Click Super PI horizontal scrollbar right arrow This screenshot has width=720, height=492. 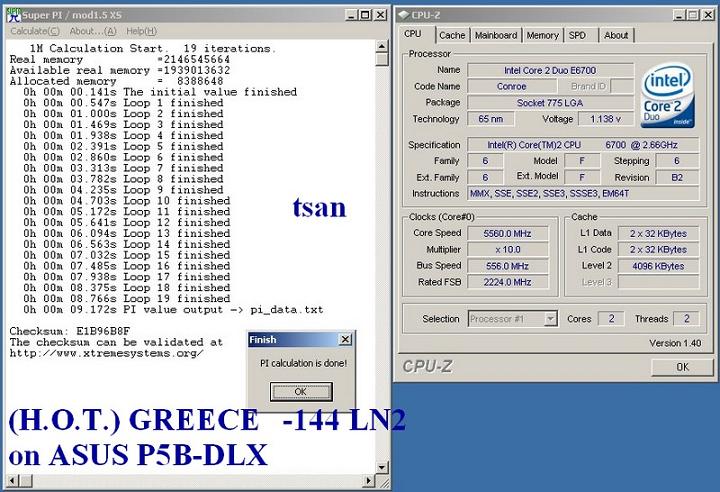(368, 481)
